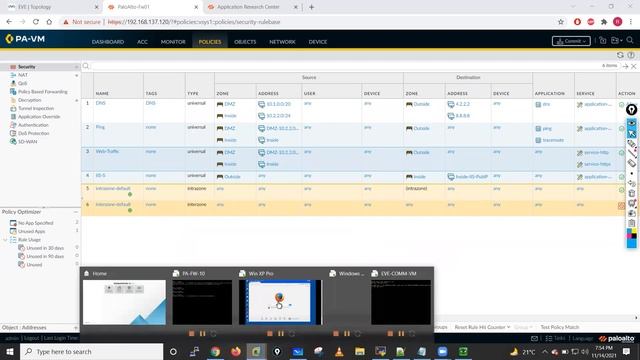
Task: Click the header search magnifier icon
Action: coord(630,40)
